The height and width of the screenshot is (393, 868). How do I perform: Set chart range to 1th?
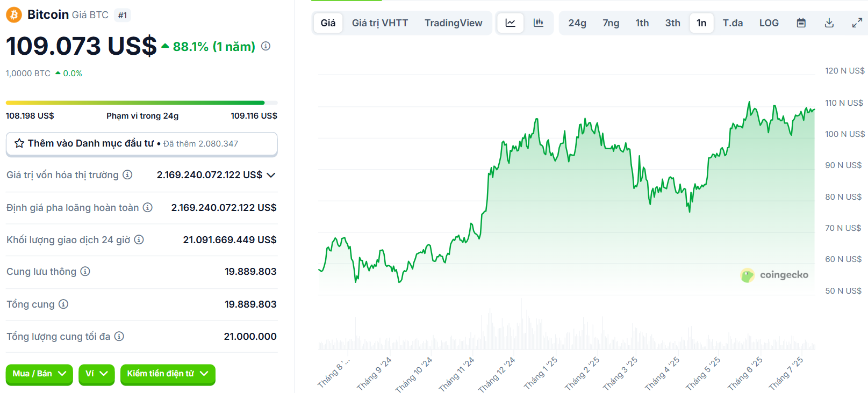(x=642, y=23)
